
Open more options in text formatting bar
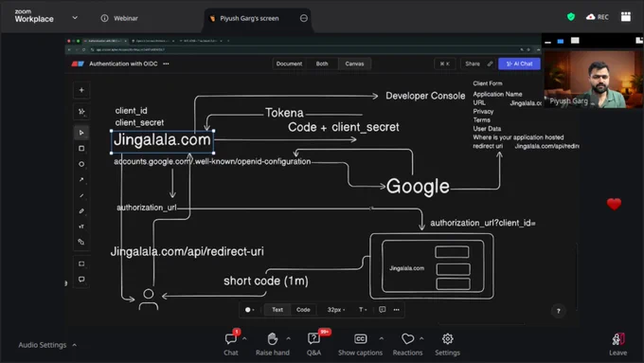[x=396, y=310]
